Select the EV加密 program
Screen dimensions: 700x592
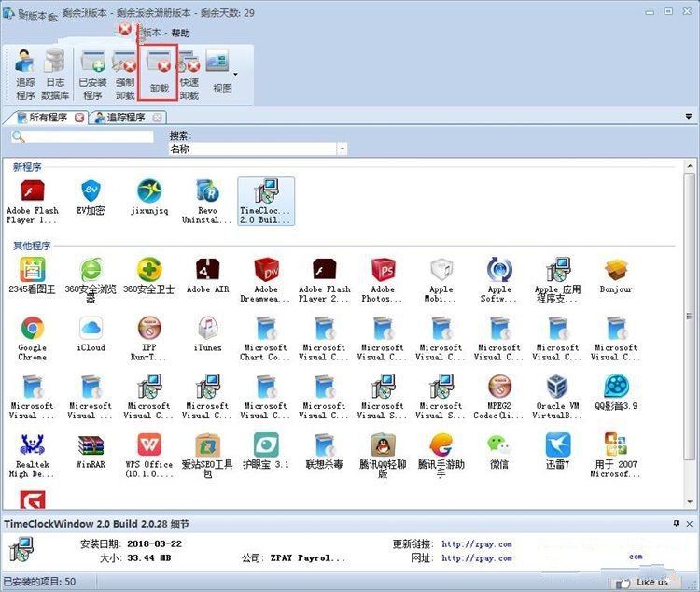coord(91,197)
